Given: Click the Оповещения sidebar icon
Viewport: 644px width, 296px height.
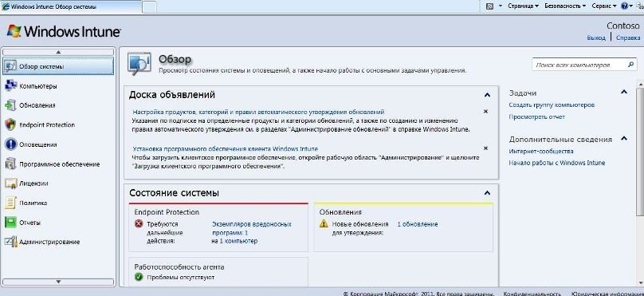Looking at the screenshot, I should coord(10,144).
